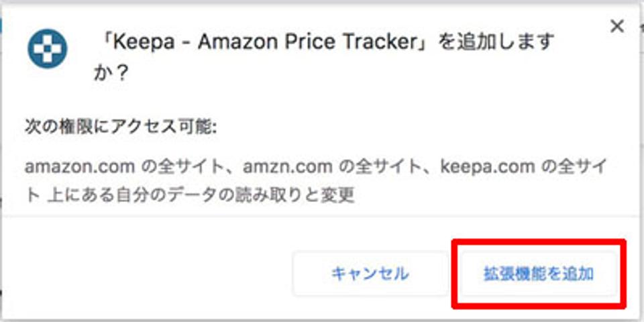This screenshot has height=322, width=644.
Task: Click the 次の権限にアクセス可能 heading
Action: [120, 127]
